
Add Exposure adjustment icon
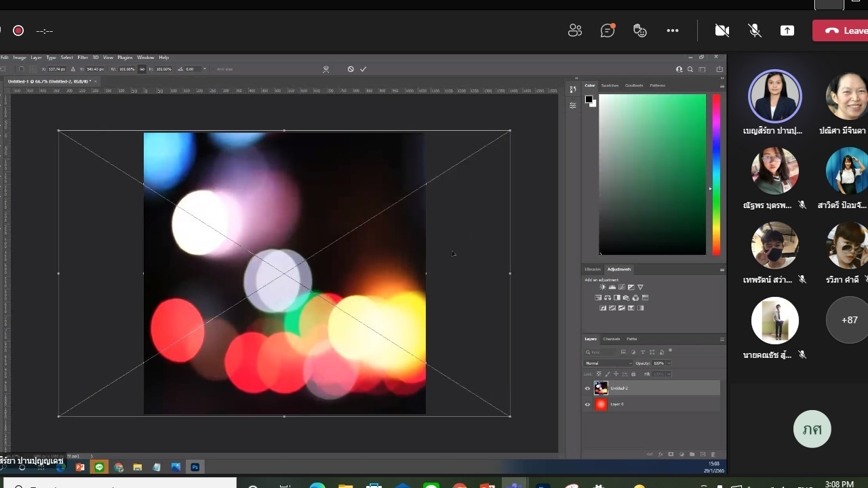click(631, 287)
